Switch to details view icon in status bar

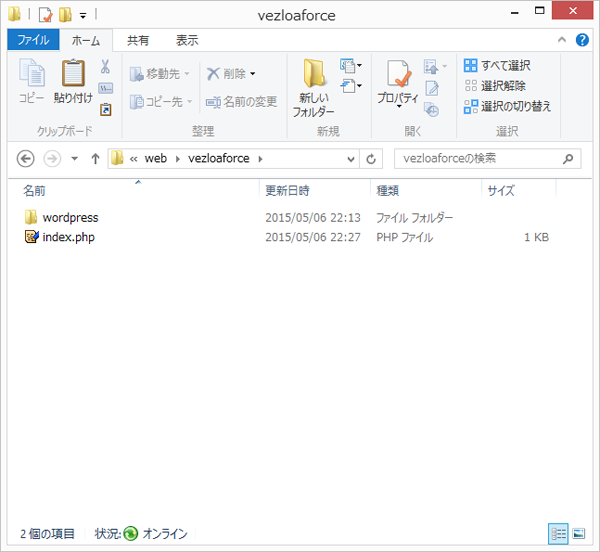pyautogui.click(x=558, y=534)
